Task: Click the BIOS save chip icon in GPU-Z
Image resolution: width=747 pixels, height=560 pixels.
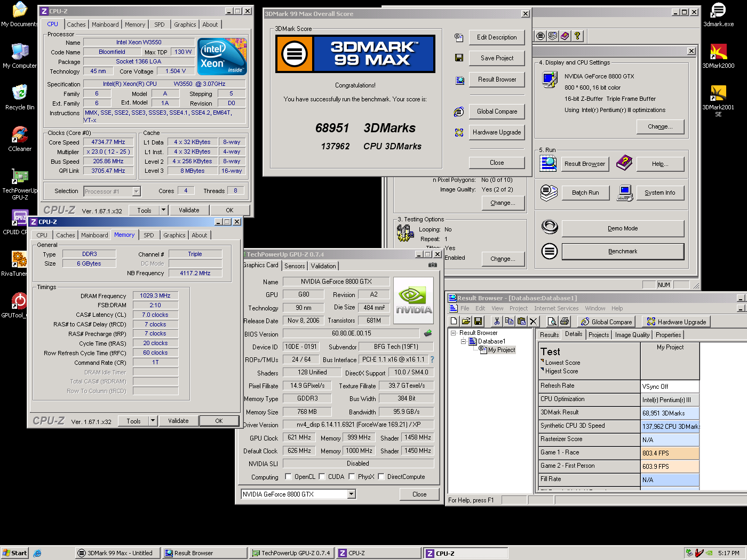Action: pyautogui.click(x=428, y=333)
